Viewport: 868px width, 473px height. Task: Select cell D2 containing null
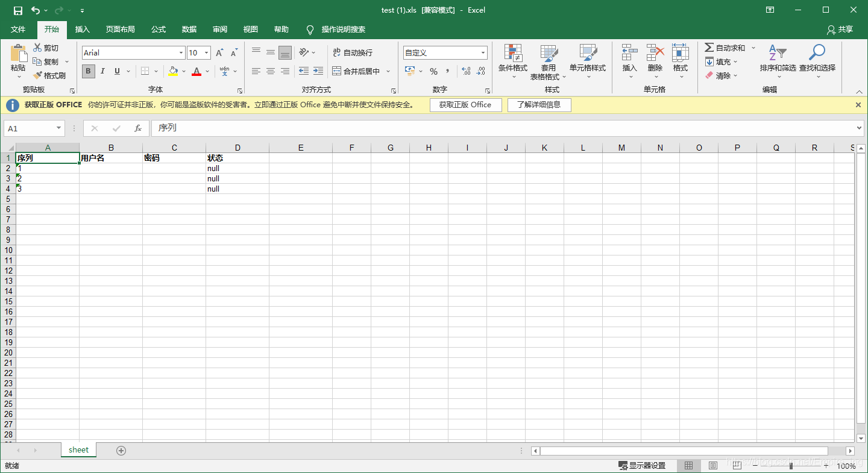237,168
